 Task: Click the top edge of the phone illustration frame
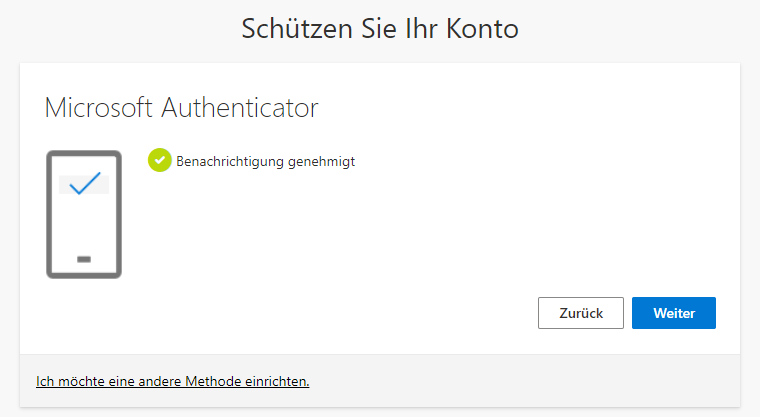(84, 153)
